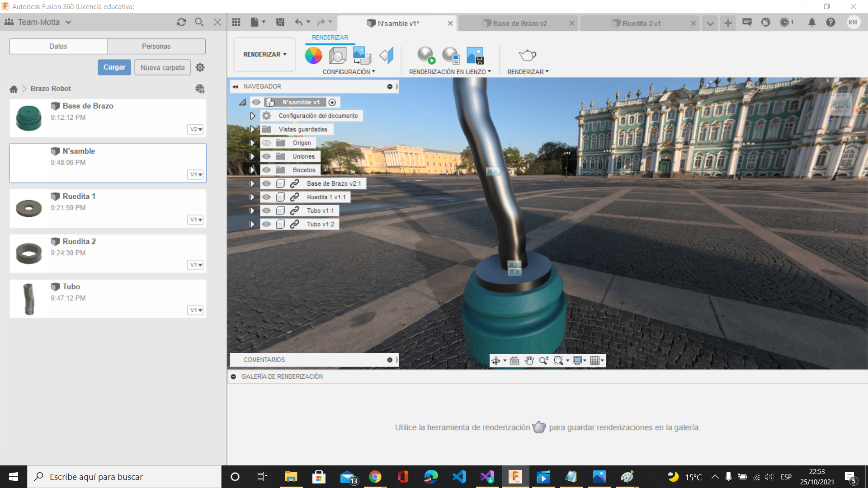Open the KM user profile menu
The height and width of the screenshot is (488, 868).
(853, 22)
